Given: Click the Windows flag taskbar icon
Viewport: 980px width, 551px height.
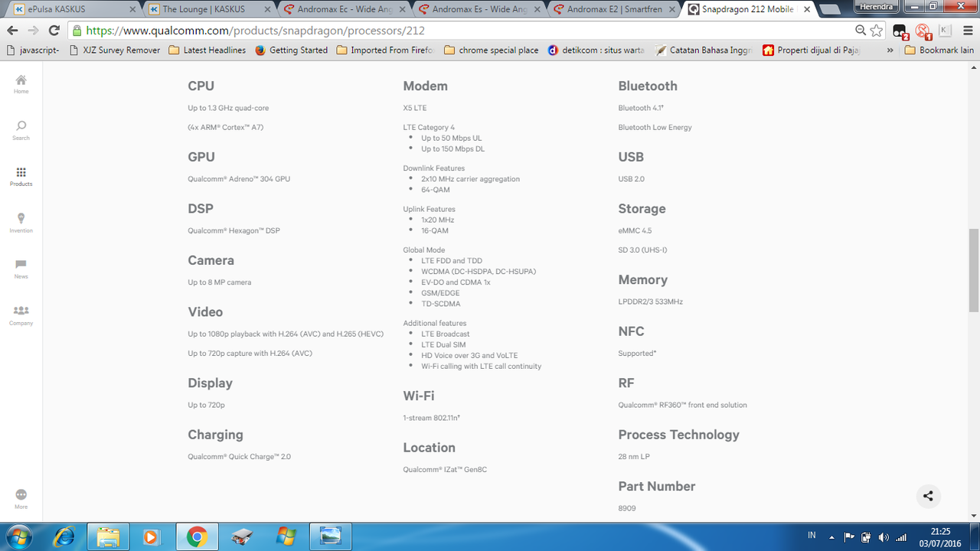Looking at the screenshot, I should click(x=286, y=536).
